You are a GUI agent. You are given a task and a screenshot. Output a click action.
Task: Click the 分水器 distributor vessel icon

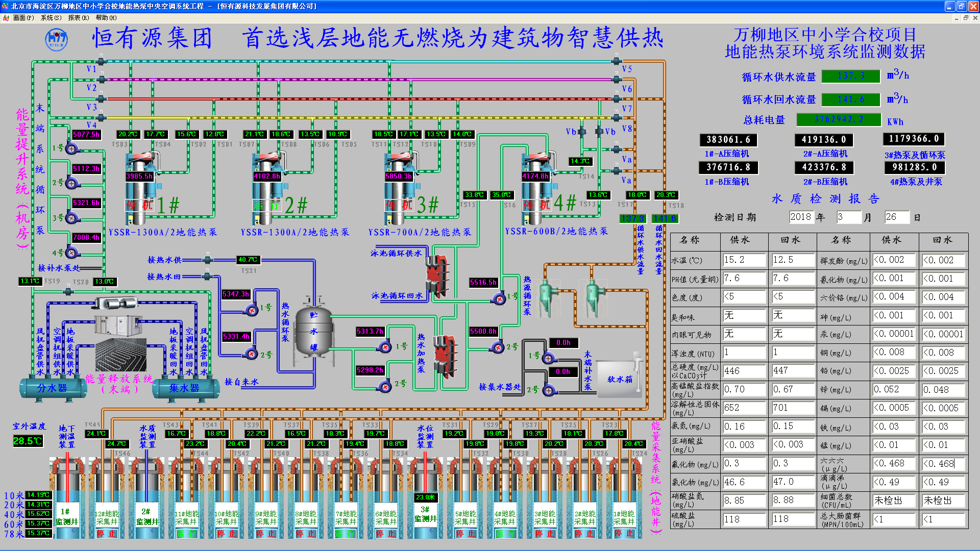[53, 388]
